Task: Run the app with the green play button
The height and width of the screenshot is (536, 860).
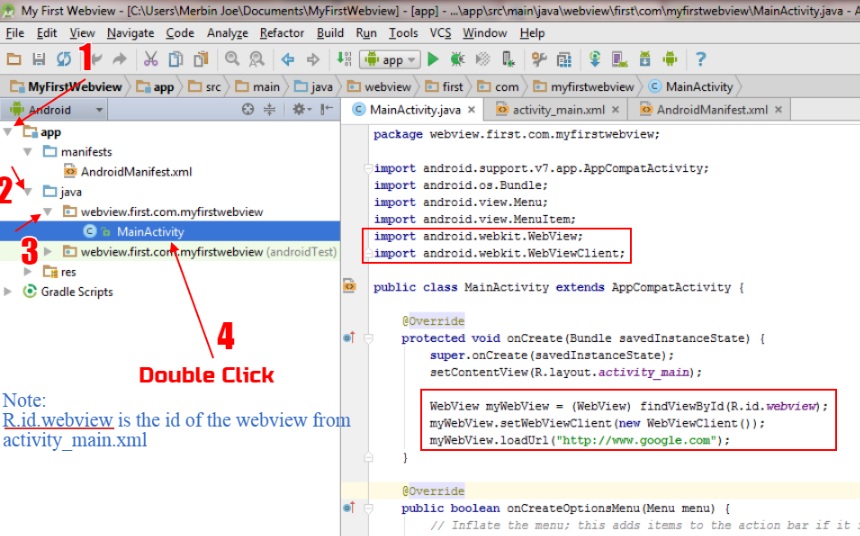Action: [433, 59]
